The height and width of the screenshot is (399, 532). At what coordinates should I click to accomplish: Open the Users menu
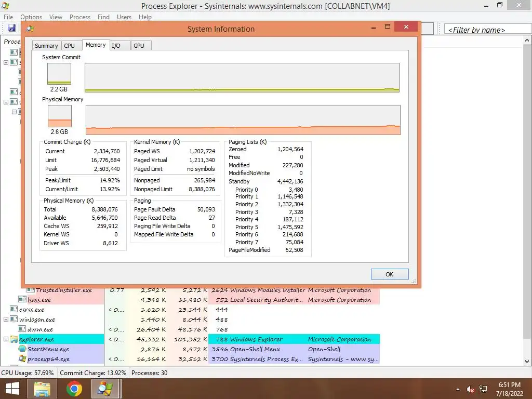[x=124, y=17]
